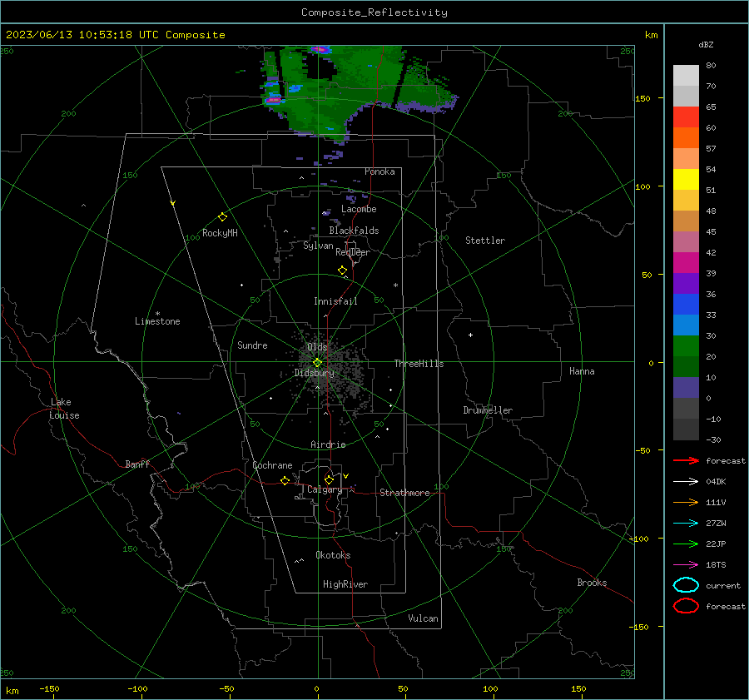Click the Sylvan label on map

point(318,246)
